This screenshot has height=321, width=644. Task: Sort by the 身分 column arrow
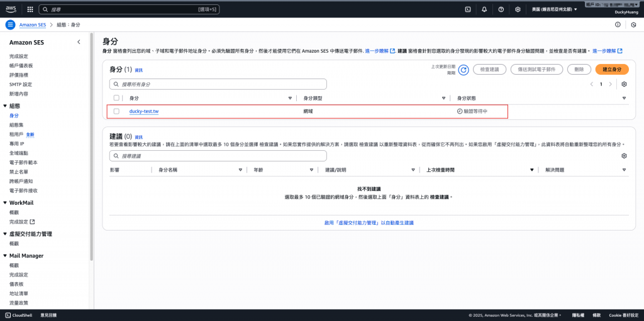pos(290,98)
